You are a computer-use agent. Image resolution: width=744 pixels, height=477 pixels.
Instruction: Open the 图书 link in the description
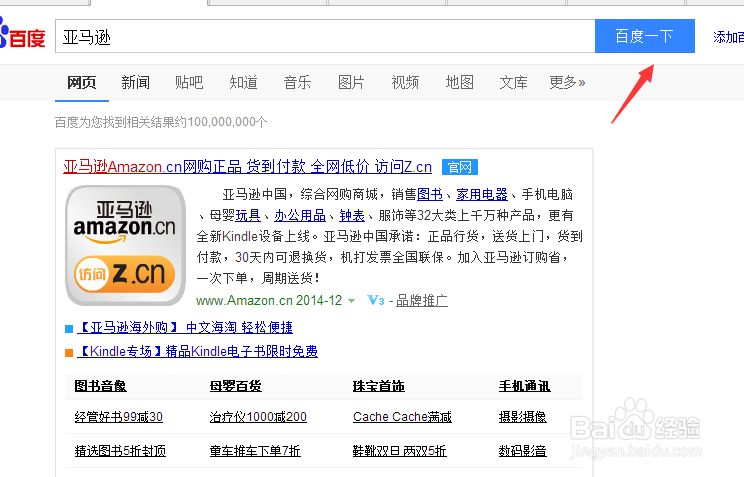(x=430, y=195)
